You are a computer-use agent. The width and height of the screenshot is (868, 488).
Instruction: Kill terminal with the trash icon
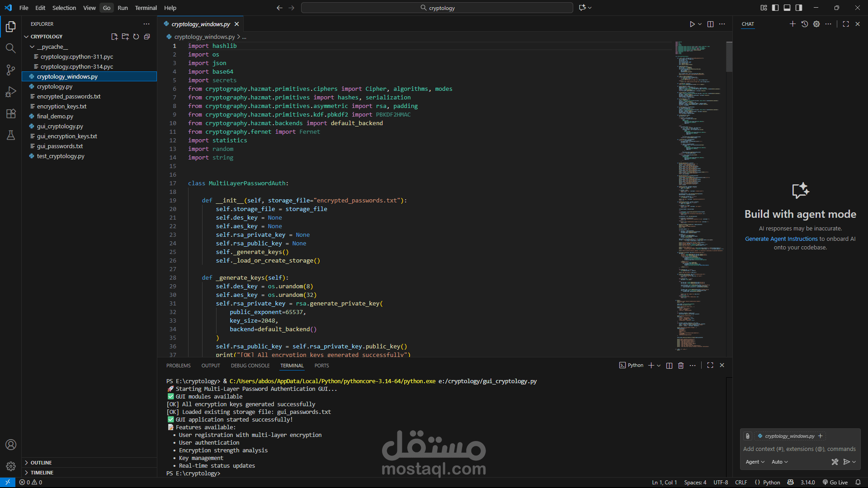(681, 365)
